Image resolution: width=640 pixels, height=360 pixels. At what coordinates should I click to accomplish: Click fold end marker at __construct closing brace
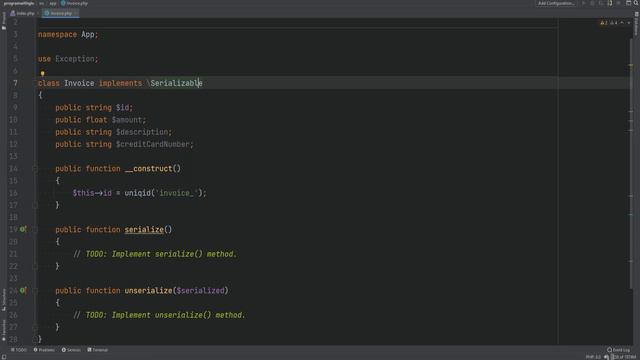coord(35,205)
